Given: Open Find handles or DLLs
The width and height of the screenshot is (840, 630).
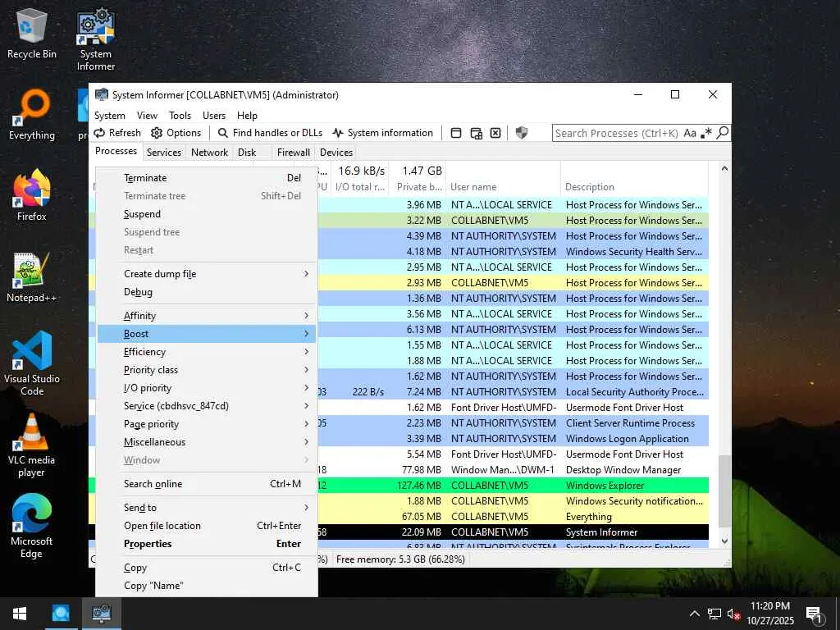Looking at the screenshot, I should pyautogui.click(x=270, y=133).
